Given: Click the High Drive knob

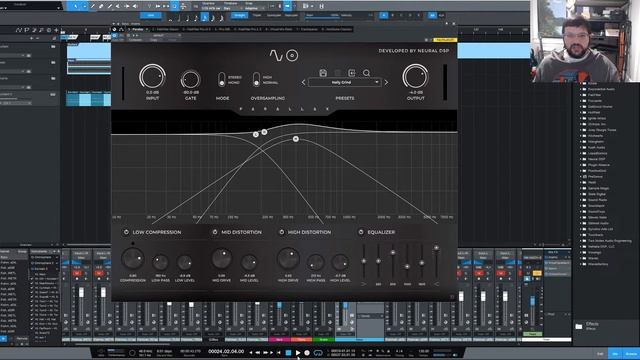Looking at the screenshot, I should (x=288, y=259).
